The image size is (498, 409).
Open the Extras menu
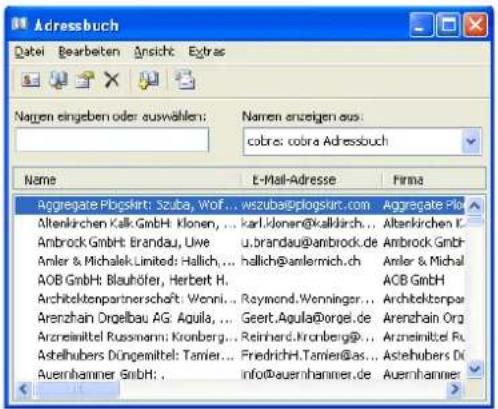pos(207,52)
